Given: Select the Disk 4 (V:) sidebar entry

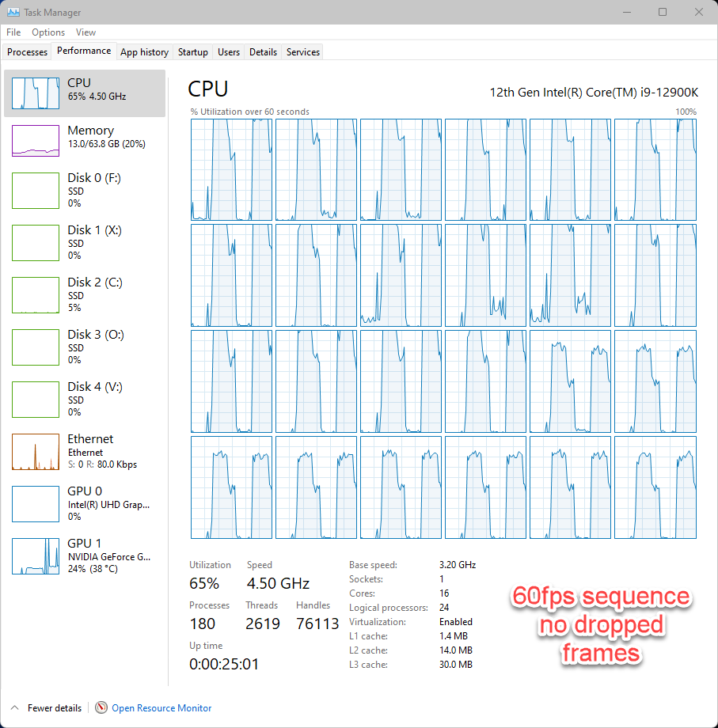Looking at the screenshot, I should [84, 399].
